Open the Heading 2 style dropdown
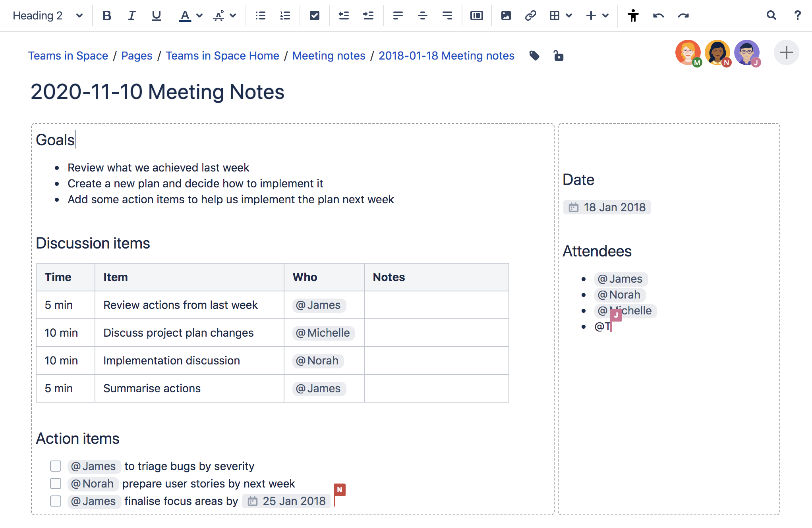The width and height of the screenshot is (812, 528). [x=48, y=15]
